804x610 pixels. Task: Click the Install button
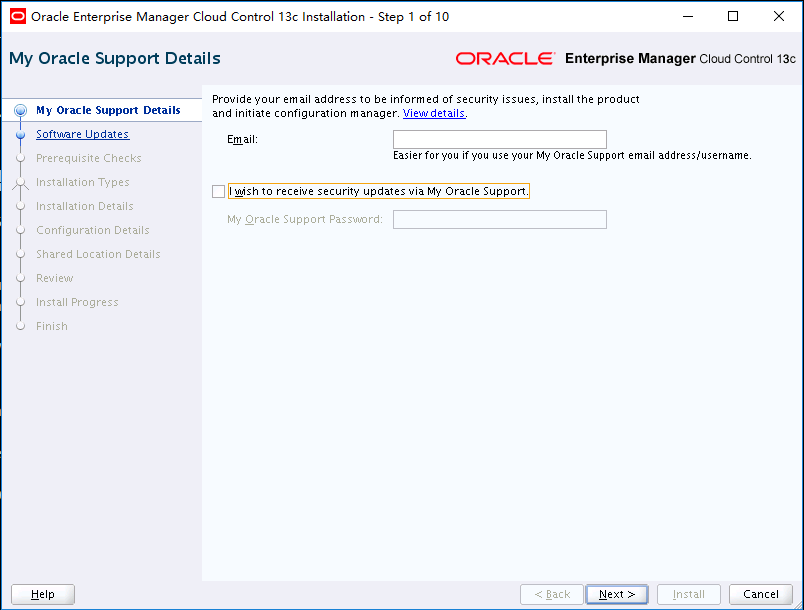(689, 594)
